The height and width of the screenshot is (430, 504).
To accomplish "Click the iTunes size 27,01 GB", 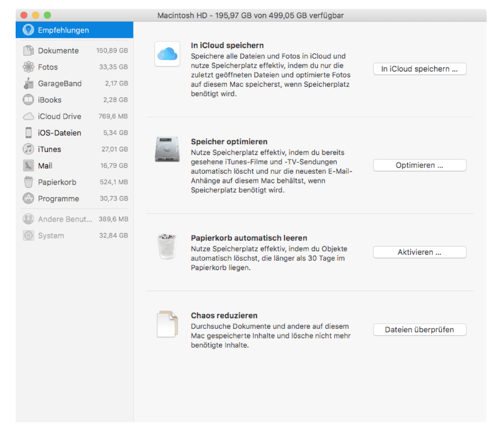I will point(114,149).
